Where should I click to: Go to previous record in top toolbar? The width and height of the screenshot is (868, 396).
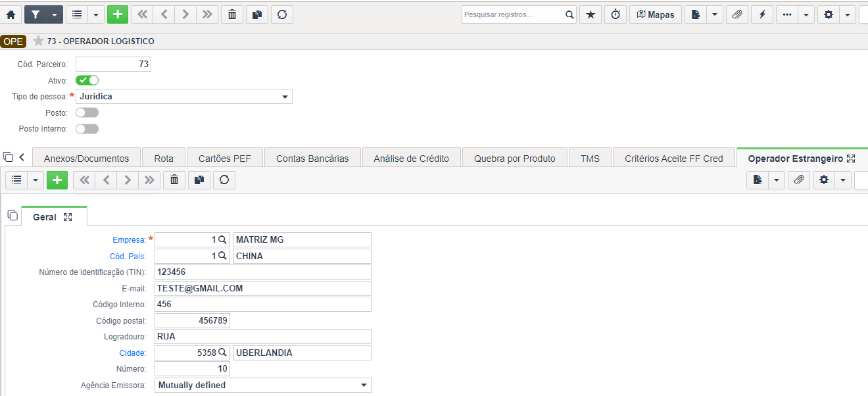(164, 14)
